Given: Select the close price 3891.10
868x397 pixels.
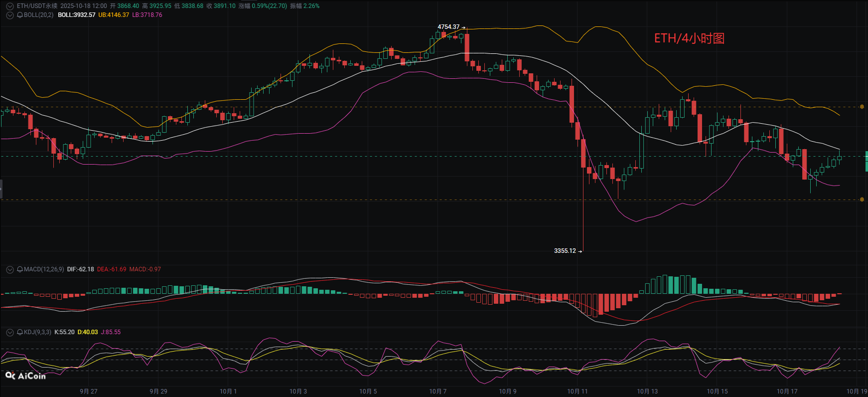Looking at the screenshot, I should [x=224, y=6].
